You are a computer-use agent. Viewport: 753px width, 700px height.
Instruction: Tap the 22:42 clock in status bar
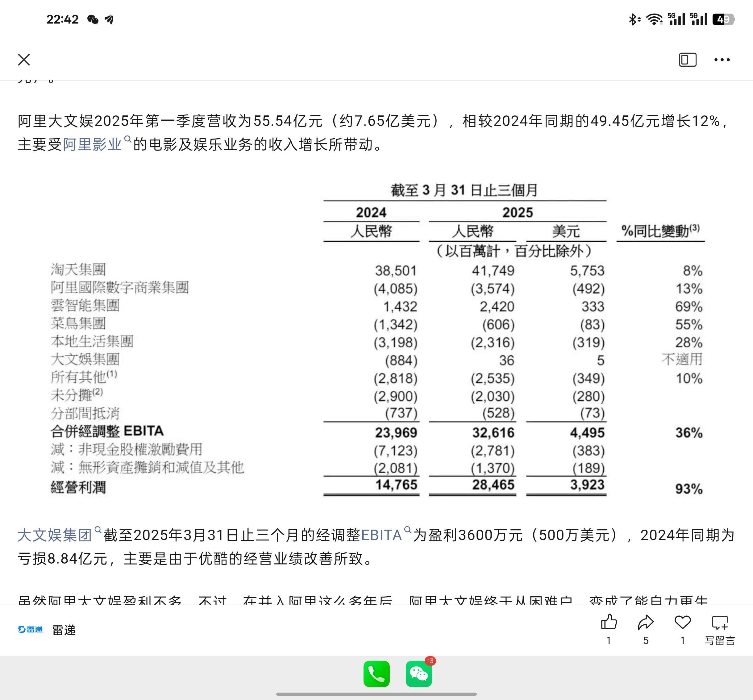(63, 19)
